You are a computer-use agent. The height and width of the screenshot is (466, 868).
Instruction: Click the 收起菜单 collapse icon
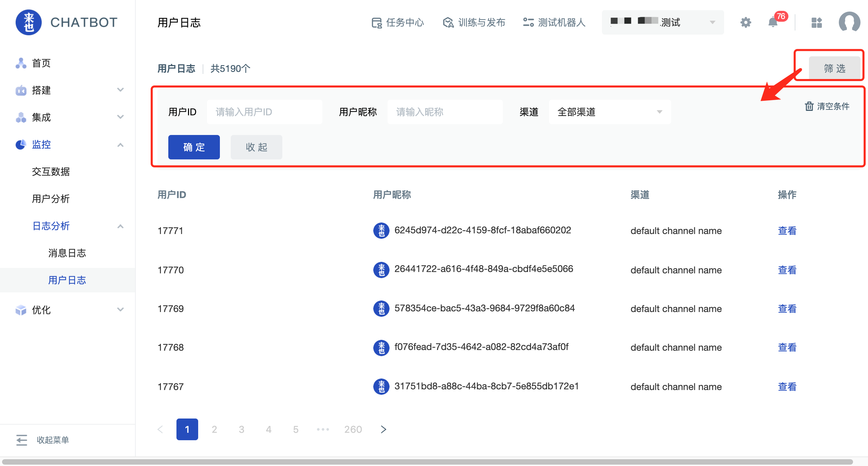(22, 440)
